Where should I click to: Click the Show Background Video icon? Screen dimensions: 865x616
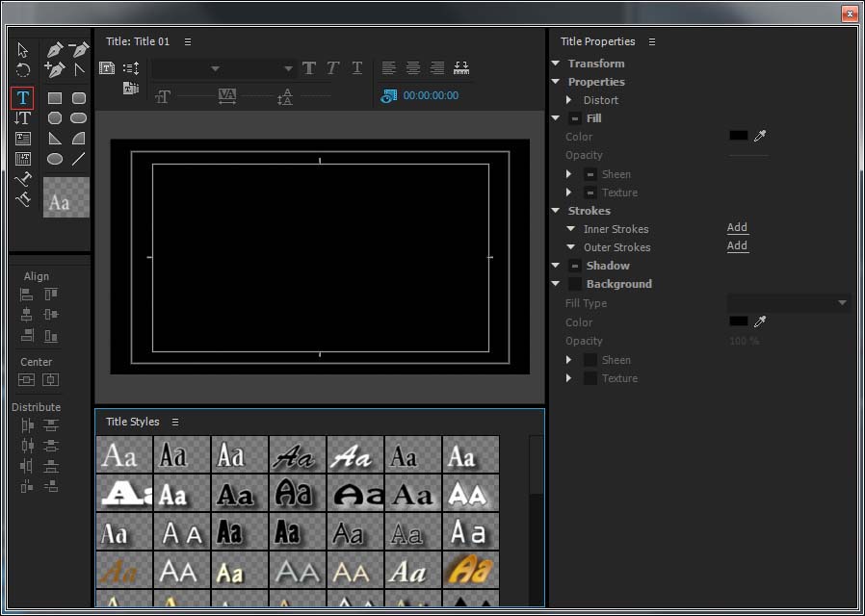[389, 95]
